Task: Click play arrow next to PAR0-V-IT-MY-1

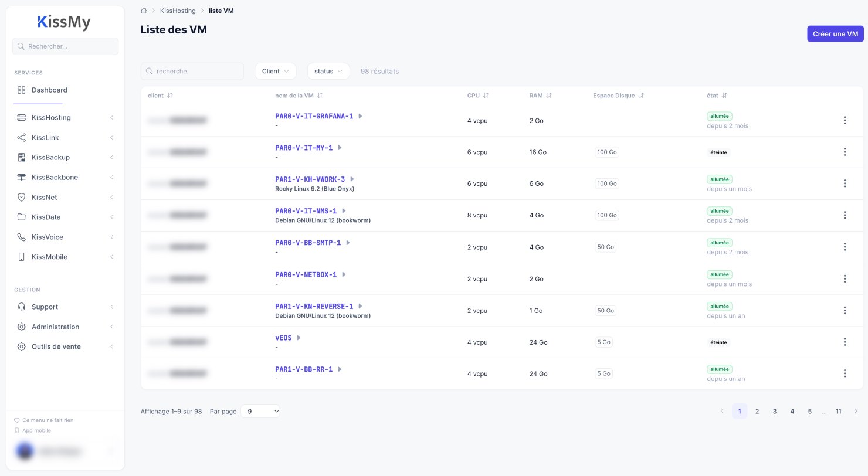Action: 340,148
